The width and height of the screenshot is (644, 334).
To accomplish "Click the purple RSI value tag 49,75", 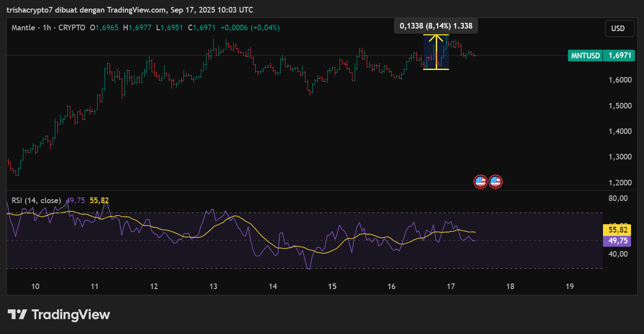I will coord(616,241).
